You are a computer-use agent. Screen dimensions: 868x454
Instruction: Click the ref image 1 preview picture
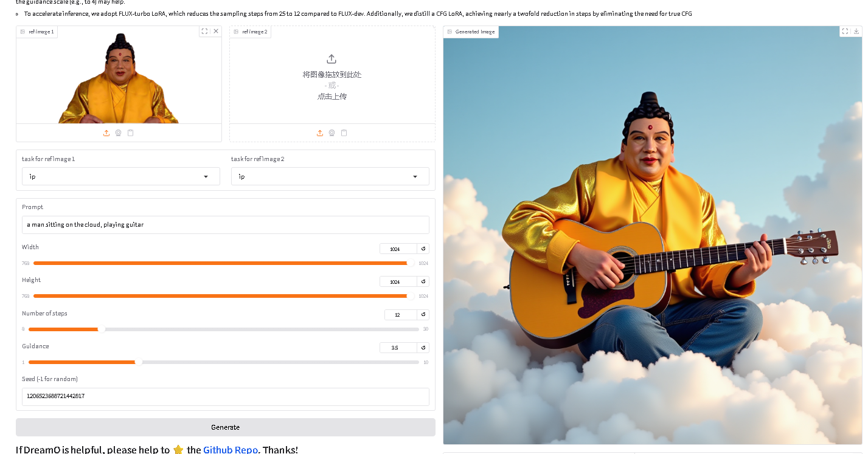coord(119,78)
